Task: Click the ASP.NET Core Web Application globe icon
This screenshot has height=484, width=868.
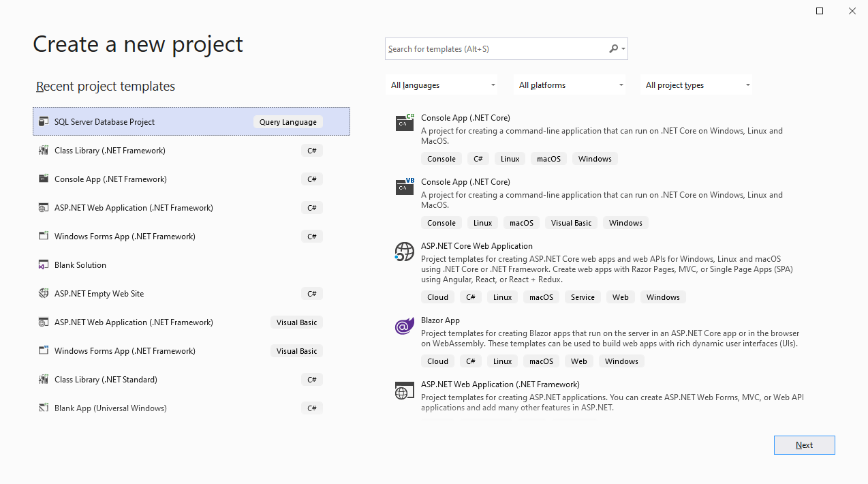Action: pos(405,252)
